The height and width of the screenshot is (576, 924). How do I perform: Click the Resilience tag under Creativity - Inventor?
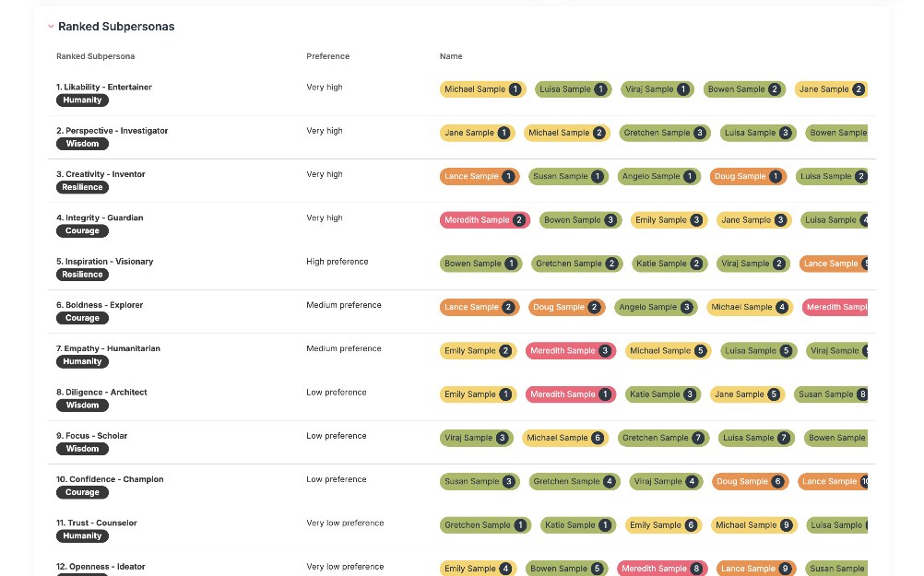click(82, 187)
